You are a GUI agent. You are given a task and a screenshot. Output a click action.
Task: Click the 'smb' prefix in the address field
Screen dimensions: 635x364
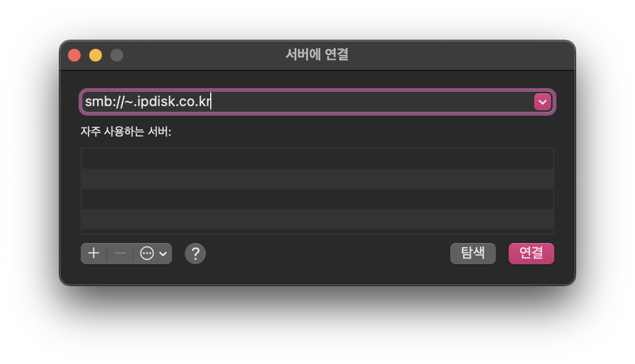click(95, 101)
